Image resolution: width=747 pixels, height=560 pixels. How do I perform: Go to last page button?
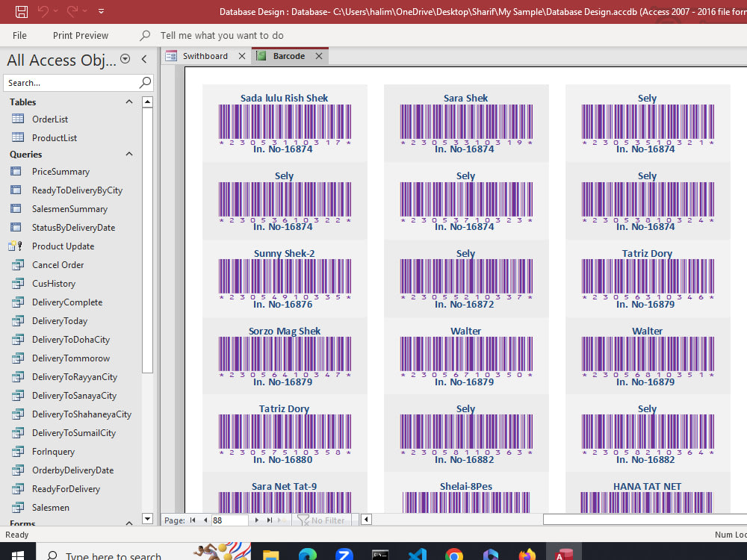270,520
